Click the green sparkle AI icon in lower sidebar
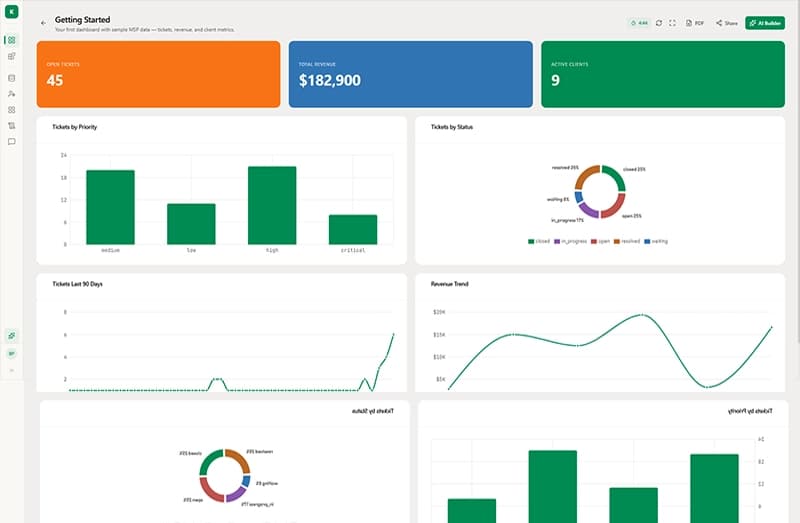Screen dimensions: 800x523 [11, 336]
